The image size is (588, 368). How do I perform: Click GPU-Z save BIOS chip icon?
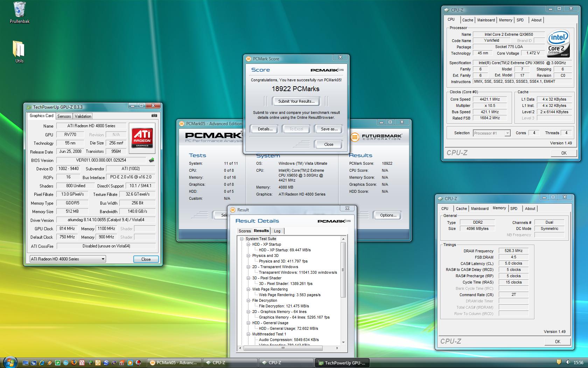coord(151,160)
